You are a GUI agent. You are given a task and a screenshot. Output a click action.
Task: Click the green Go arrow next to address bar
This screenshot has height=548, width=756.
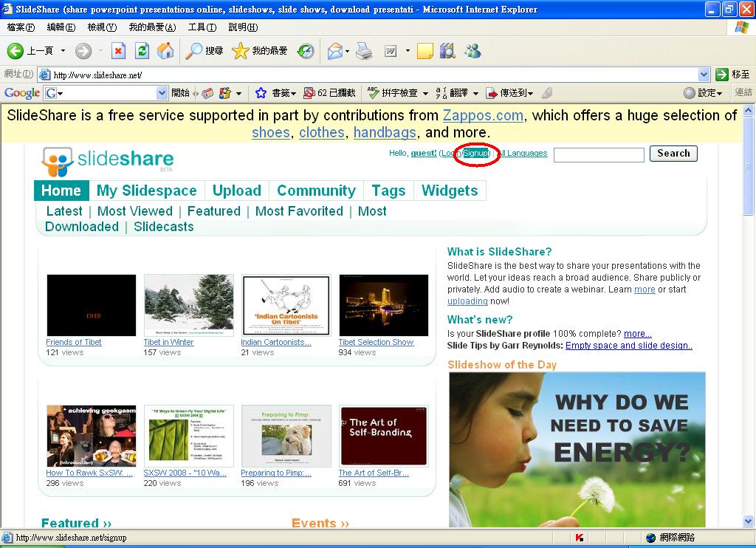coord(722,75)
